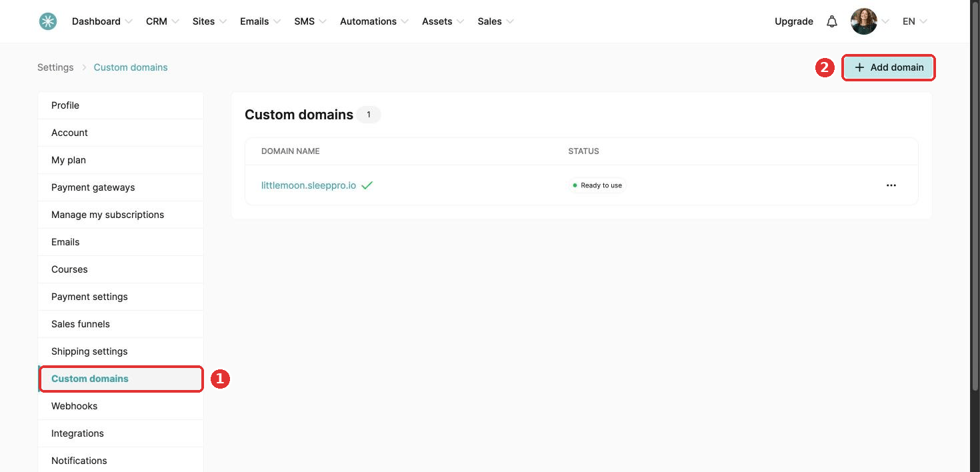Click the STATUS column header
980x472 pixels.
click(x=583, y=151)
